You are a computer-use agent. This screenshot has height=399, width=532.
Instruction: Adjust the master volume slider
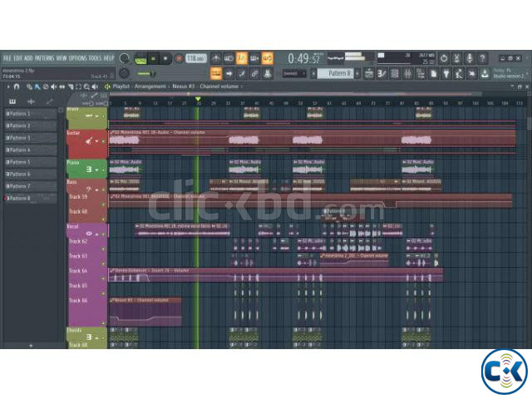click(146, 73)
